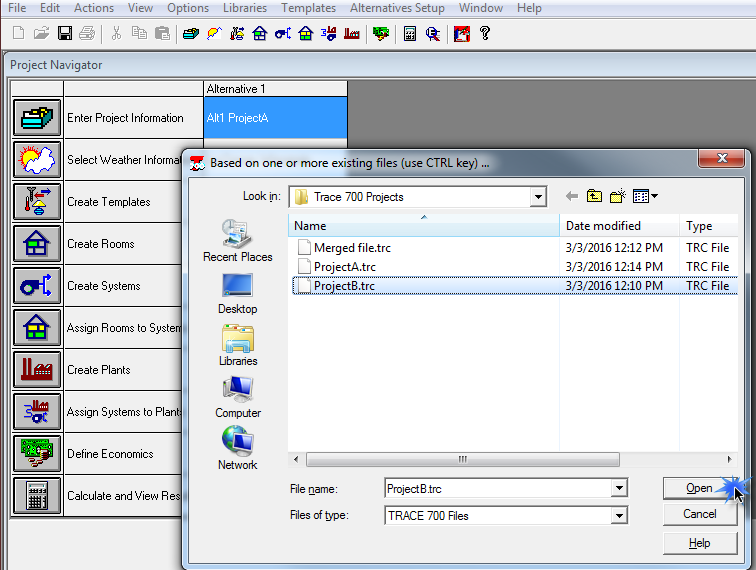Click the Print toolbar icon
This screenshot has width=756, height=570.
tap(87, 33)
